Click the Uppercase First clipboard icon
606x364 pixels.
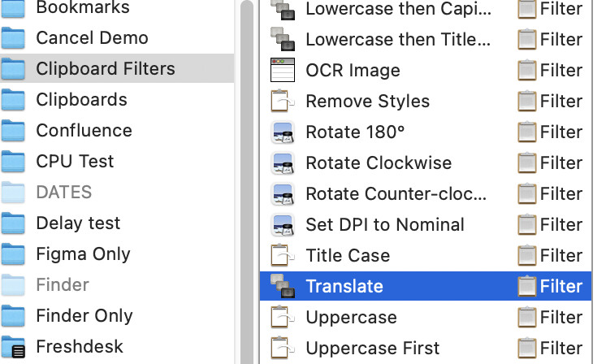coord(283,348)
